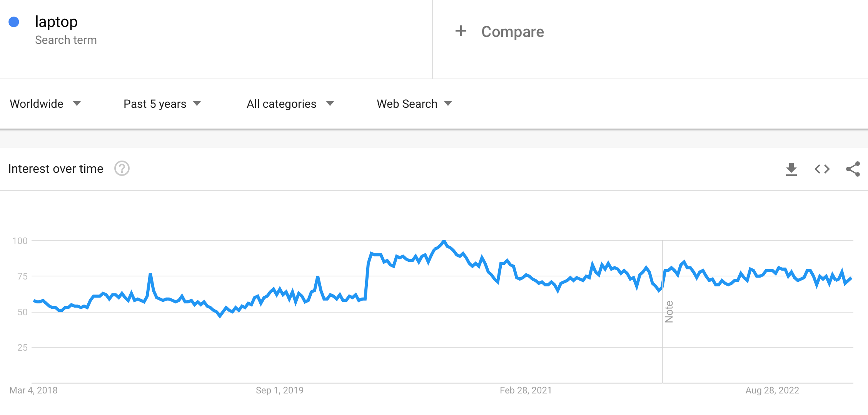Edit the laptop search term
This screenshot has height=415, width=868.
tap(56, 22)
